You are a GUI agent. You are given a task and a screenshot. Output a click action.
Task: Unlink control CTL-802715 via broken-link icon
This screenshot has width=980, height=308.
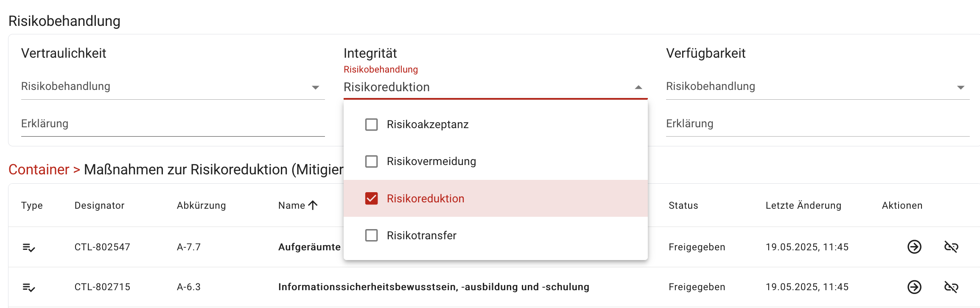952,287
